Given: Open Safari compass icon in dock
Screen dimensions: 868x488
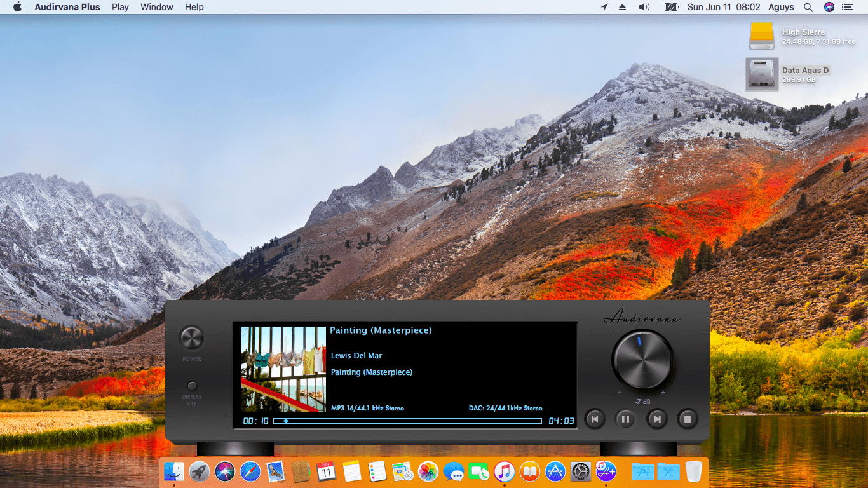Looking at the screenshot, I should pos(250,471).
